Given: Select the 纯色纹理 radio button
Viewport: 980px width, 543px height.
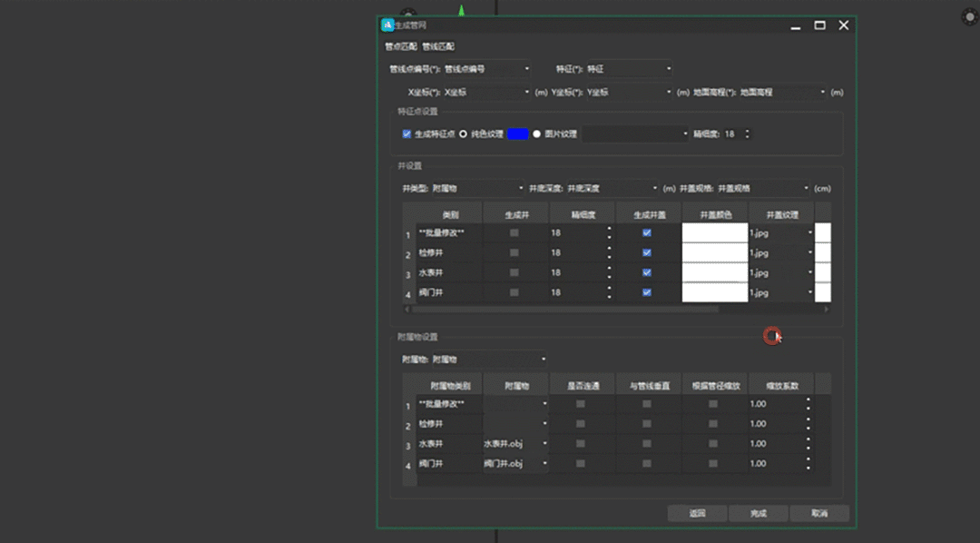Looking at the screenshot, I should click(464, 133).
